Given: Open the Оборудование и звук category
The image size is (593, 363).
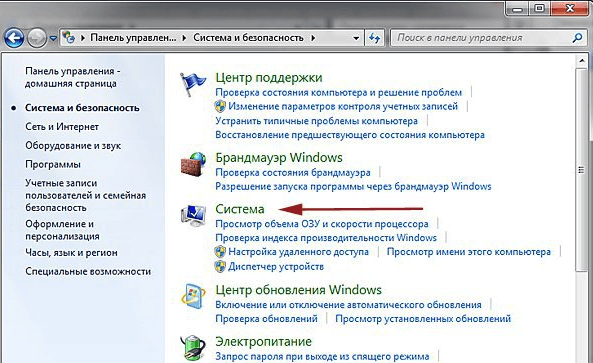Looking at the screenshot, I should point(73,146).
